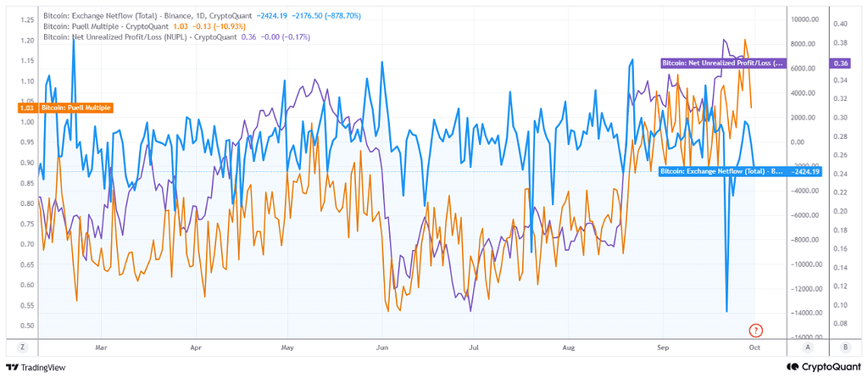This screenshot has width=868, height=378.
Task: Click the red question mark icon
Action: pyautogui.click(x=755, y=331)
